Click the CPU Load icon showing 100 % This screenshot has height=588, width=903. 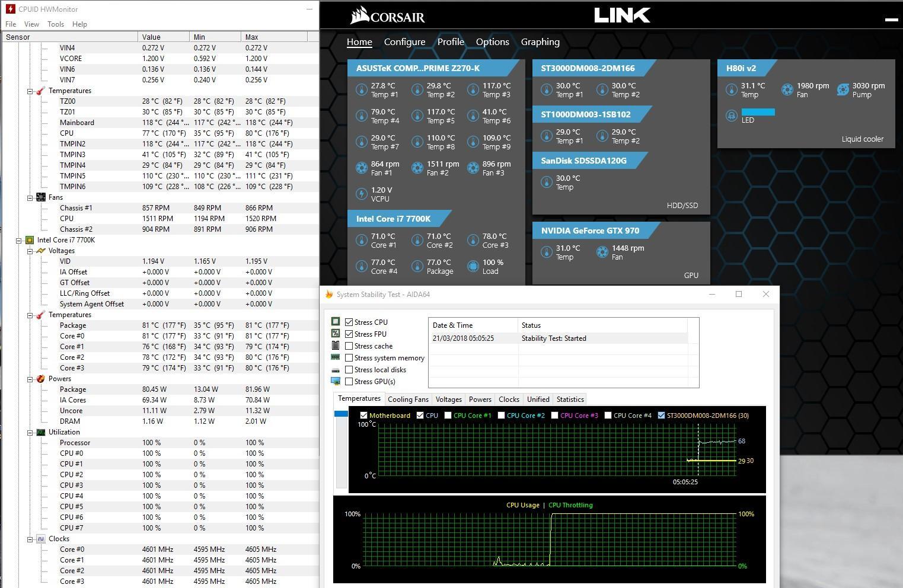[x=473, y=267]
